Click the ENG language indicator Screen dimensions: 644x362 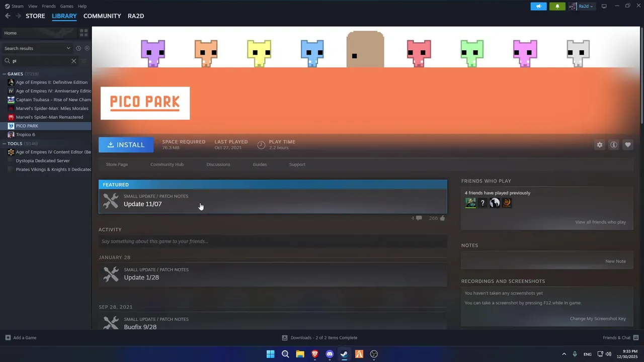coord(587,354)
